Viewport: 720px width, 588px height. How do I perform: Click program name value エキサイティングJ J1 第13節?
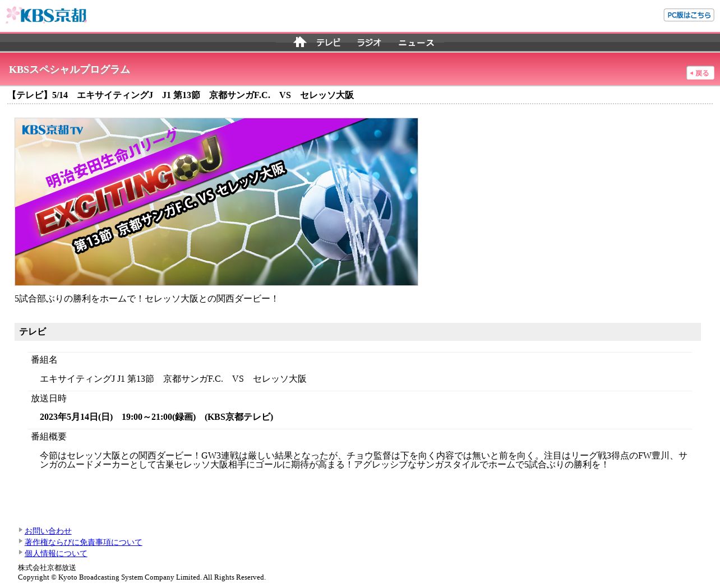[x=173, y=379]
